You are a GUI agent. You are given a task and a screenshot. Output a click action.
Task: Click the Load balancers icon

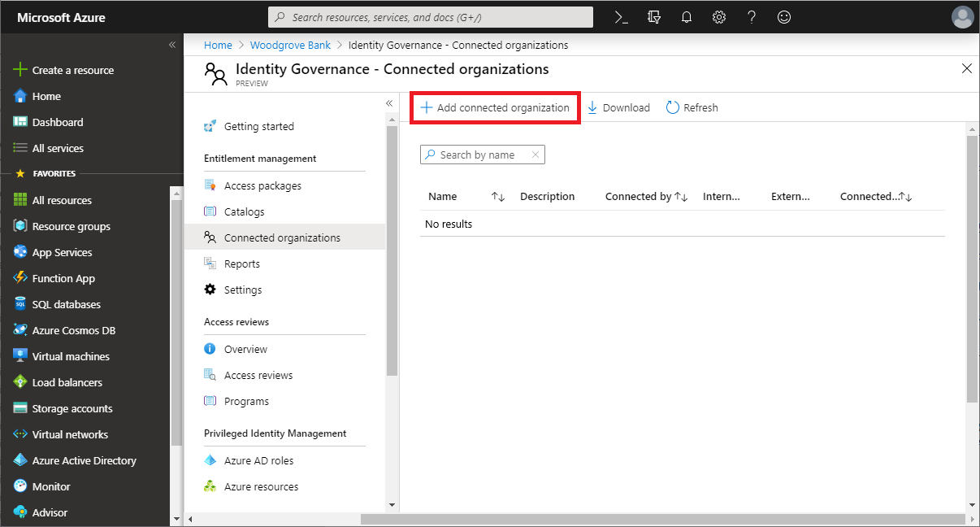click(20, 382)
